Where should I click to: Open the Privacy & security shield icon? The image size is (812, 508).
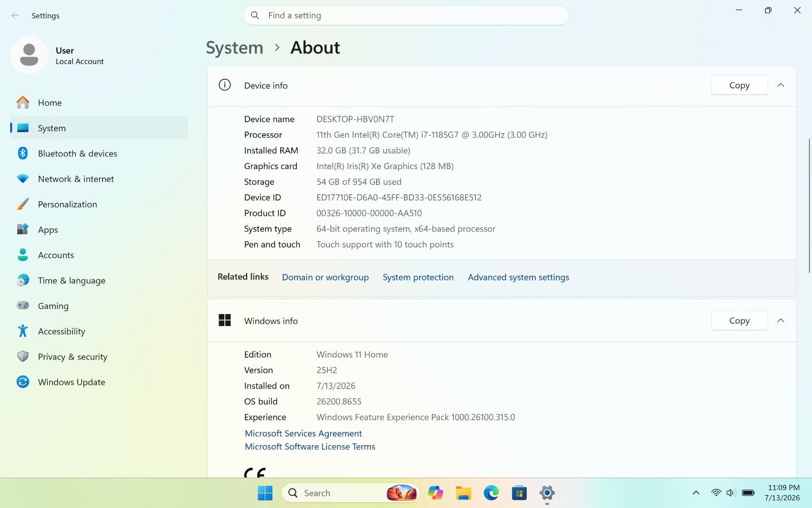click(23, 357)
